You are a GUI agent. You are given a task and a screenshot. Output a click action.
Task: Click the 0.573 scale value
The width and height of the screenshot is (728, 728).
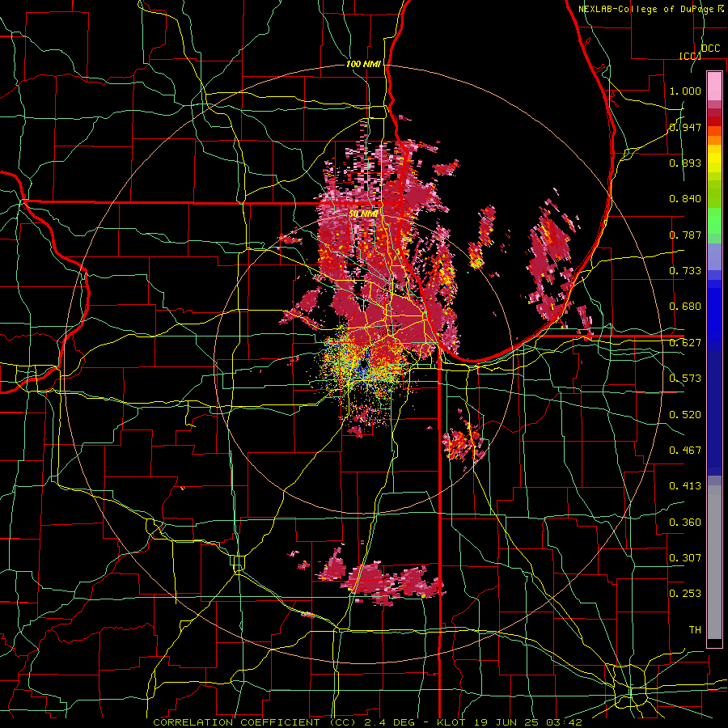685,379
